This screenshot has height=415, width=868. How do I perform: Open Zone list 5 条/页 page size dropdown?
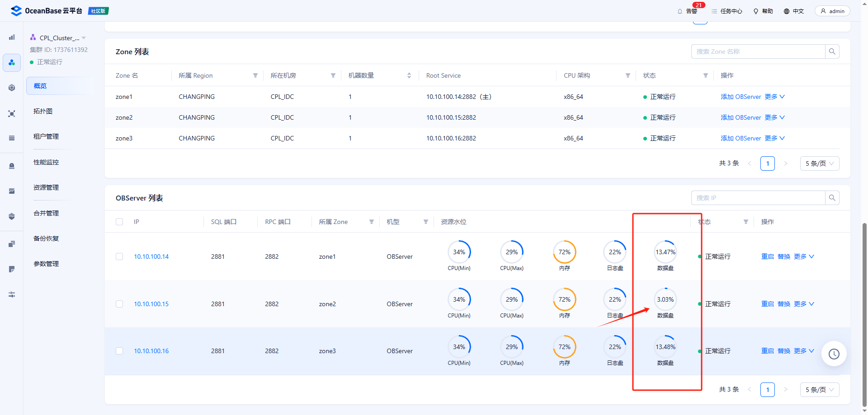click(820, 163)
